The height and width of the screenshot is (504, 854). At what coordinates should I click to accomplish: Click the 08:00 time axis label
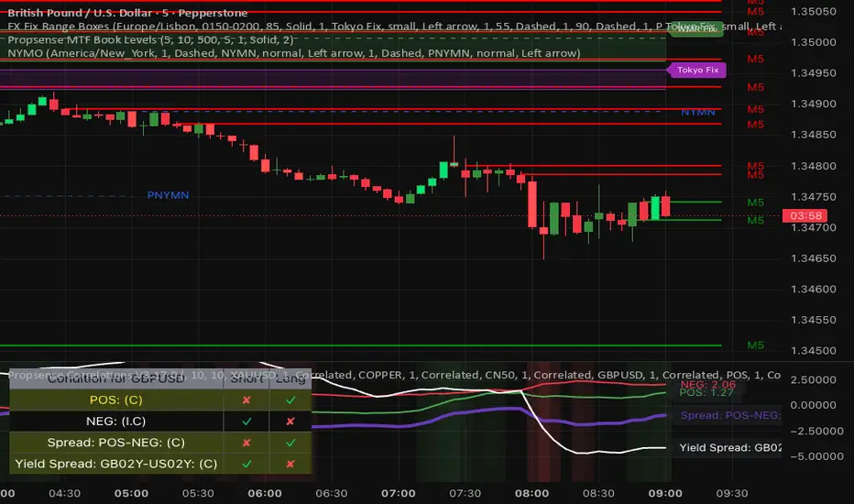point(532,494)
